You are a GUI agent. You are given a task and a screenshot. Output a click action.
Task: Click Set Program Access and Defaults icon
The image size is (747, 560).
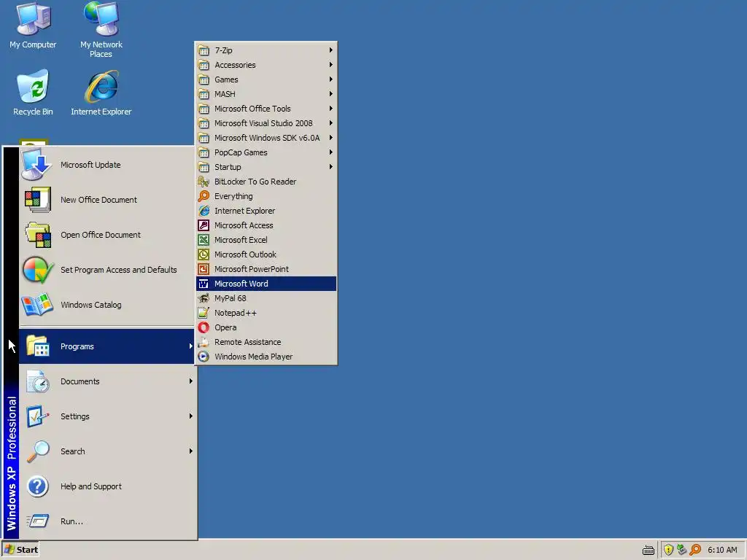37,270
